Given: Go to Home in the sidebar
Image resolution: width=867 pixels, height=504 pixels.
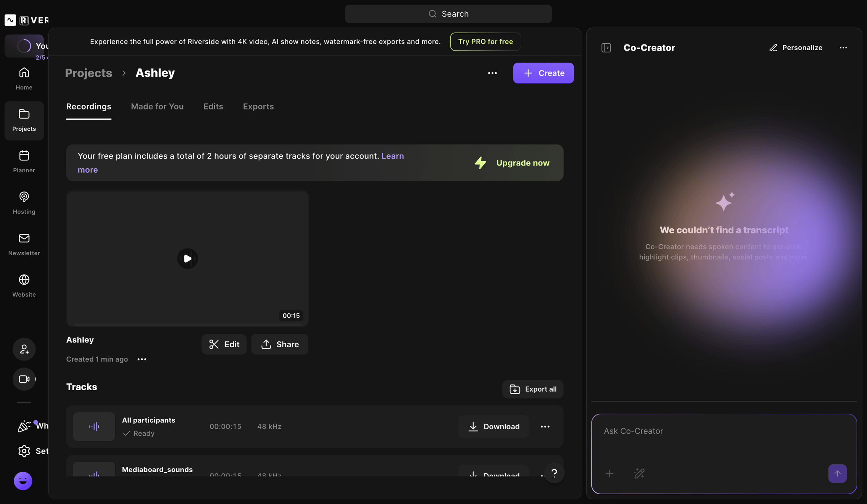Looking at the screenshot, I should coord(24,79).
